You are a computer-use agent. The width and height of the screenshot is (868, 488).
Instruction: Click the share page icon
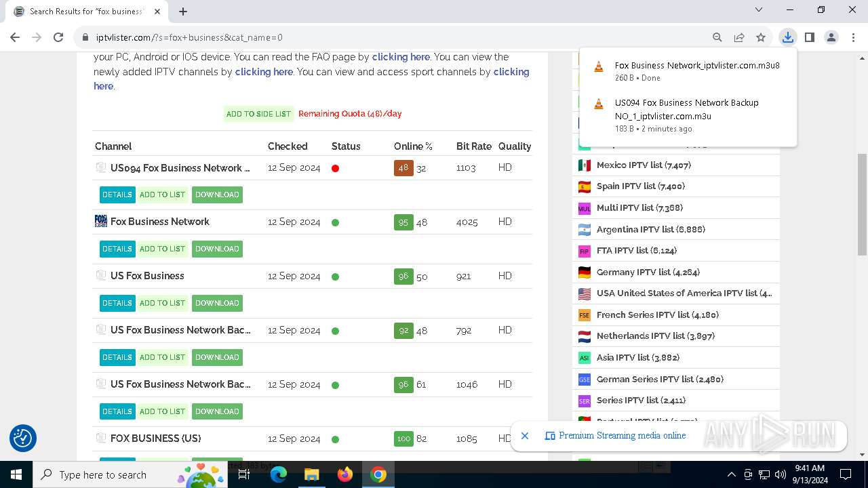click(739, 37)
